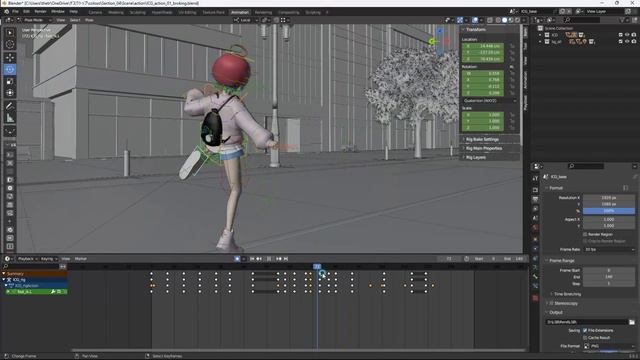Screen dimensions: 640x360
Task: Collapse the Frame Range panel
Action: 562,260
